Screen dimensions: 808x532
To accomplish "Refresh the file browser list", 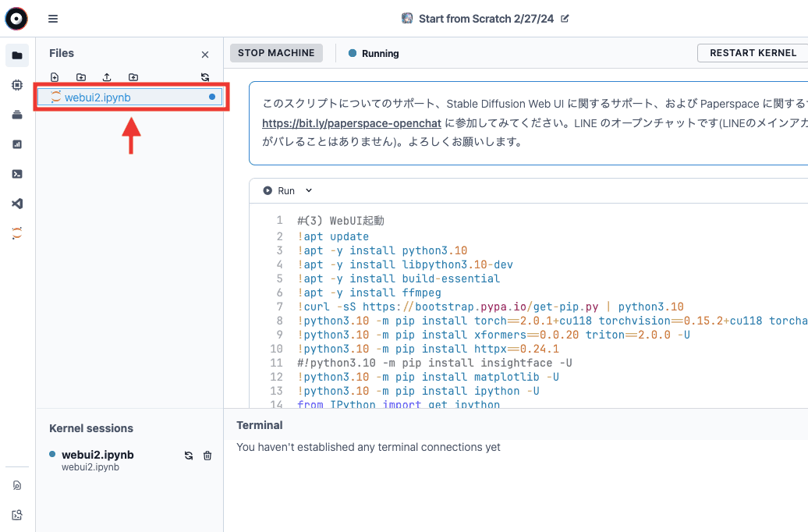I will coord(204,76).
